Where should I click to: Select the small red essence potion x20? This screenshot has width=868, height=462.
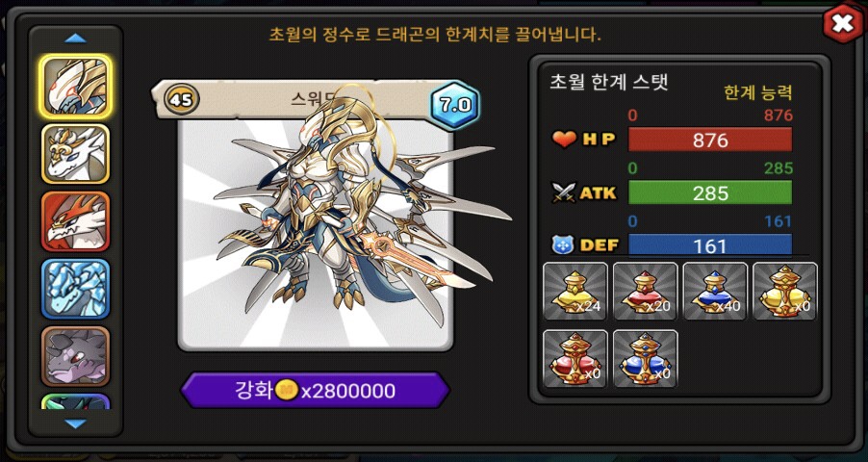pyautogui.click(x=646, y=292)
